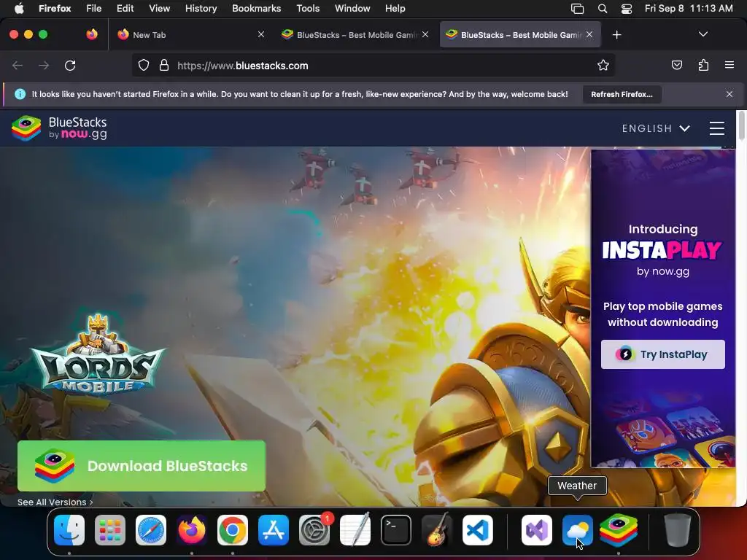
Task: Launch Terminal from the Dock
Action: coord(396,530)
